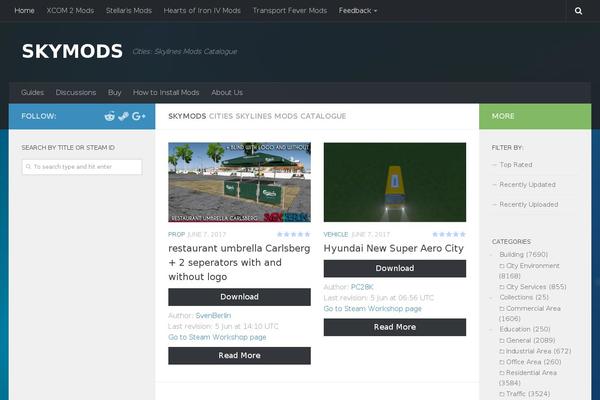Open the Hyundai bus vehicle thumbnail
This screenshot has height=400, width=600.
tap(395, 182)
